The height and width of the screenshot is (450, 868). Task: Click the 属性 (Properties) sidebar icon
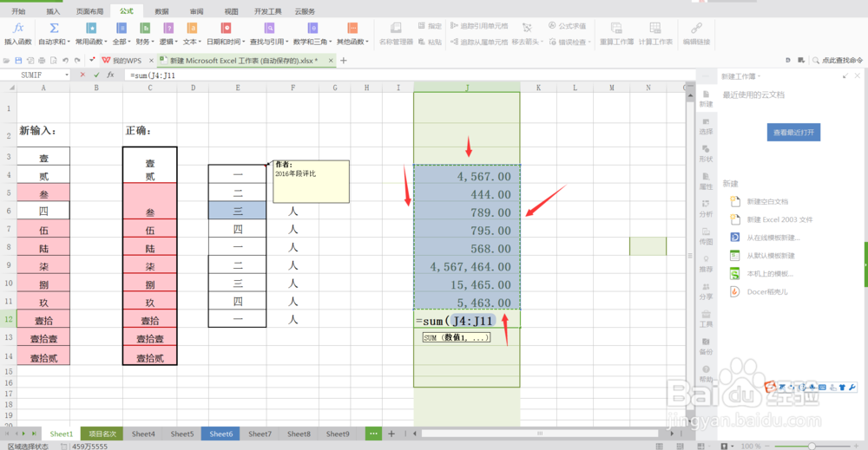tap(706, 180)
